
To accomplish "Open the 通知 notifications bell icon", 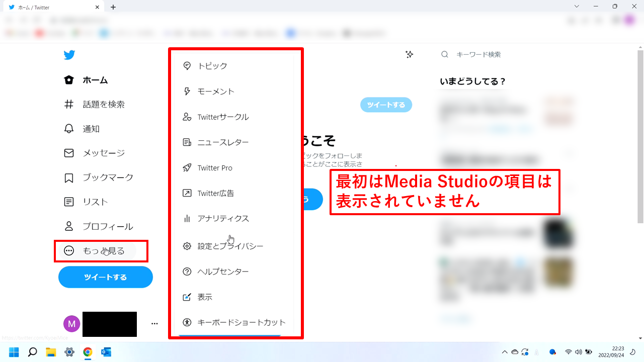I will click(69, 129).
